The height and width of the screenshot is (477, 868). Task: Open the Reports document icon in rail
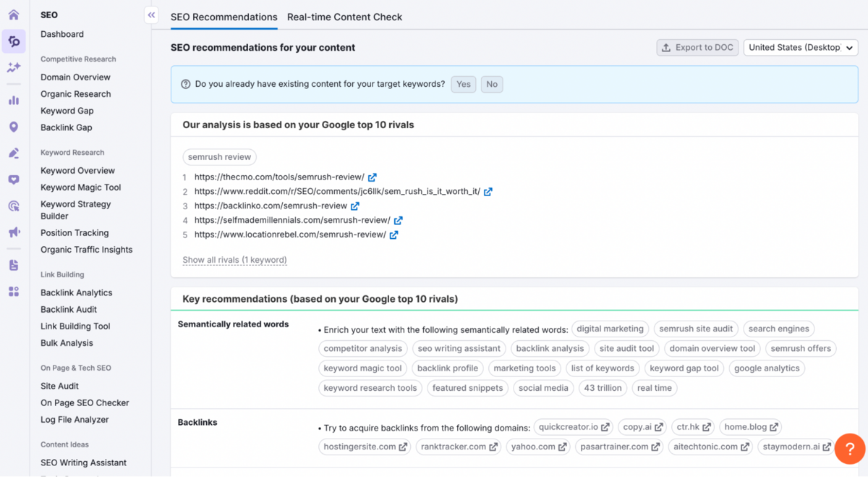click(x=13, y=265)
